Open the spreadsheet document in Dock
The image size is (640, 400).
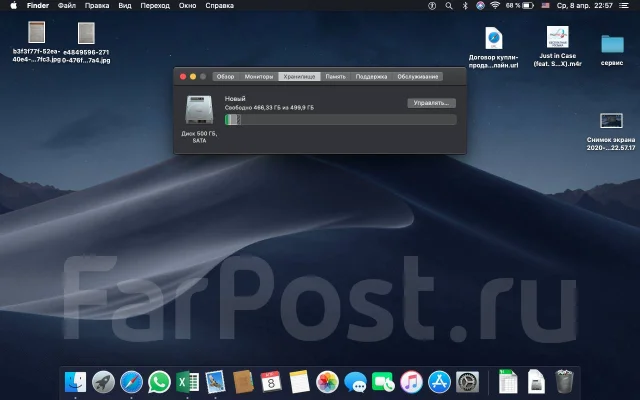coord(508,382)
